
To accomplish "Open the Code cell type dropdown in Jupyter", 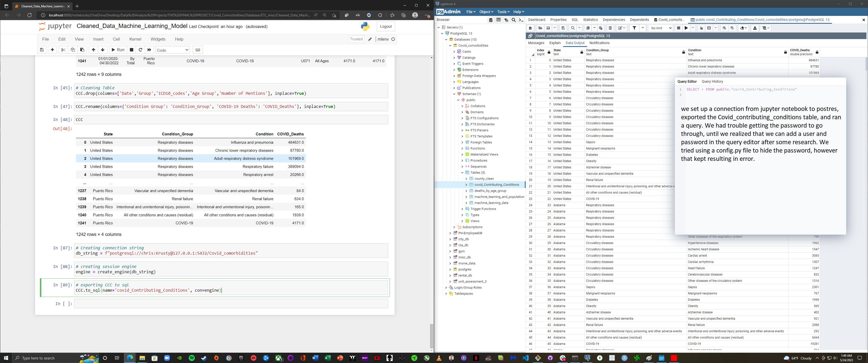I will tap(173, 49).
